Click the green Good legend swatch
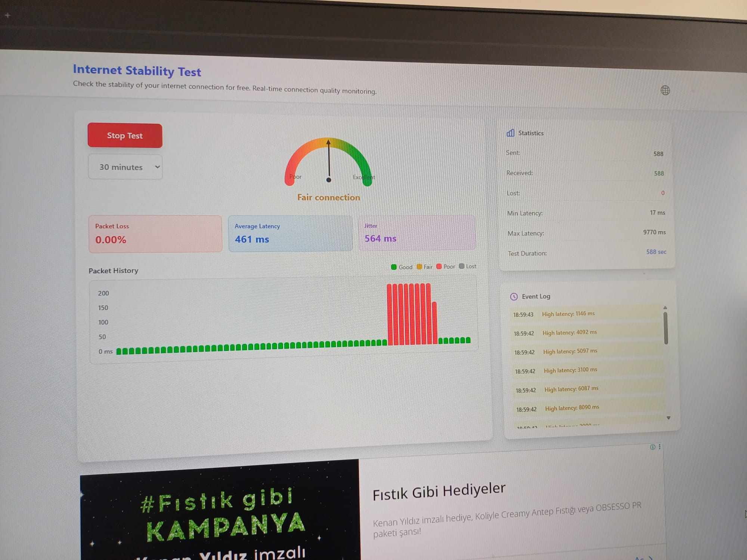Screen dimensions: 747x560 pos(394,267)
